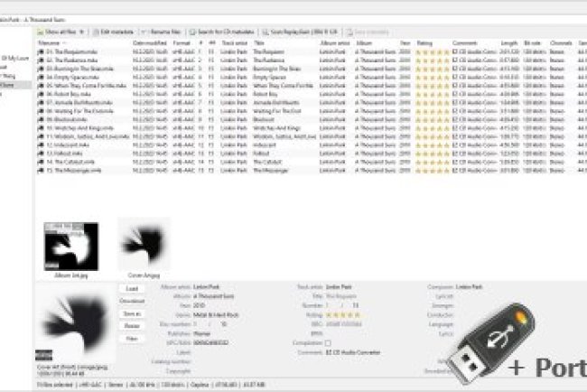587x392 pixels.
Task: Sort by the Track artist column header
Action: pyautogui.click(x=235, y=43)
